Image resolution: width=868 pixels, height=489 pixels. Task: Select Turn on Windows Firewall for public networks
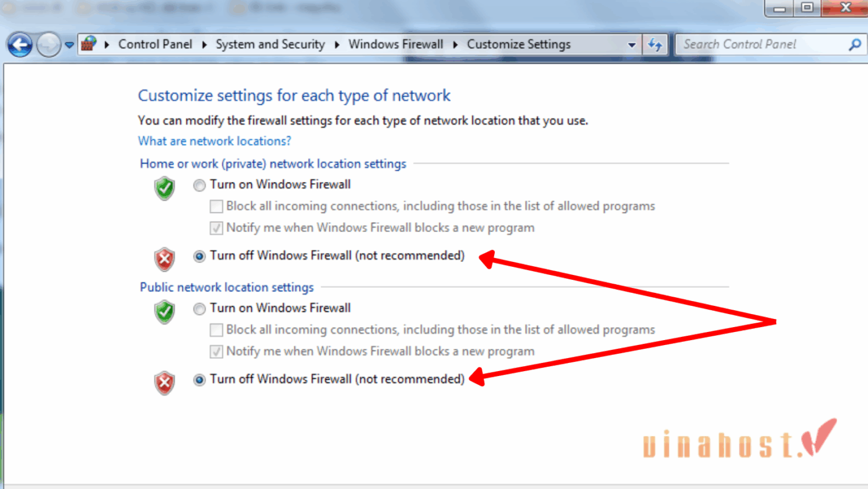click(x=199, y=308)
